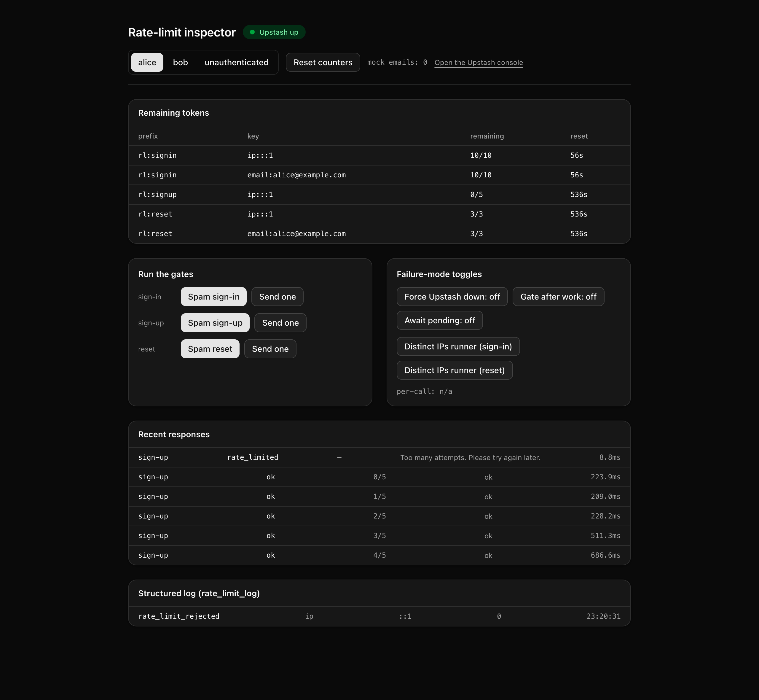This screenshot has height=700, width=759.
Task: Click Send one in the sign-in row
Action: [277, 297]
